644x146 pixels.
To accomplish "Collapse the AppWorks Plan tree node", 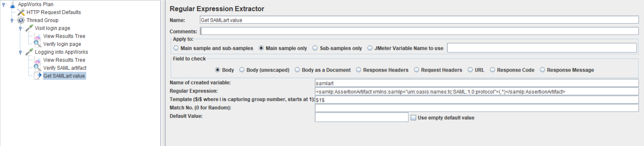I will [x=4, y=4].
